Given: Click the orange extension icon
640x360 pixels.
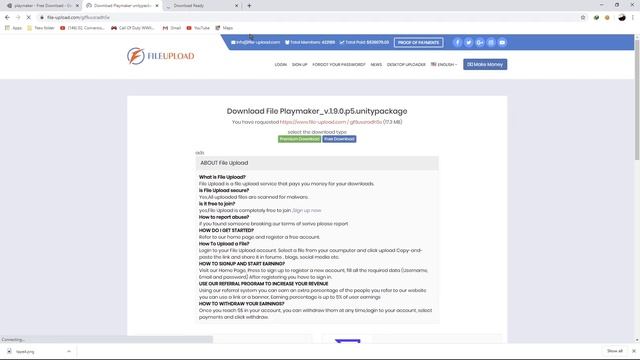Looking at the screenshot, I should tap(607, 18).
